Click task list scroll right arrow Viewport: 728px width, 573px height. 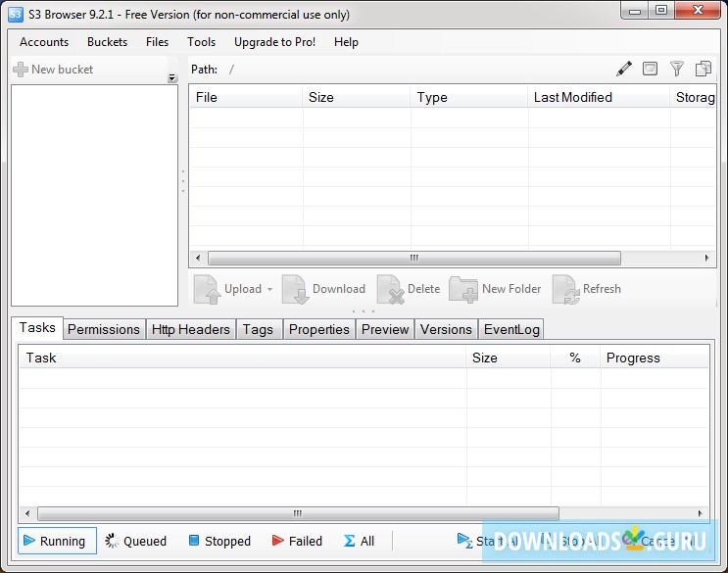point(701,513)
